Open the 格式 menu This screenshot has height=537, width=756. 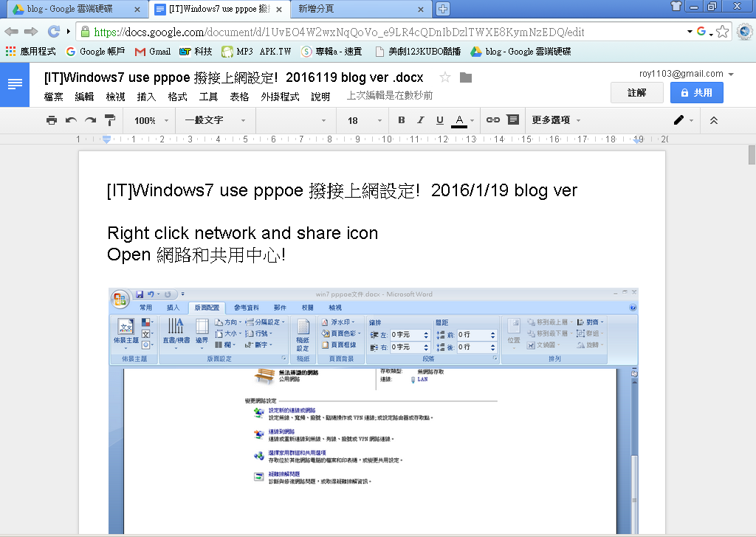pos(177,97)
